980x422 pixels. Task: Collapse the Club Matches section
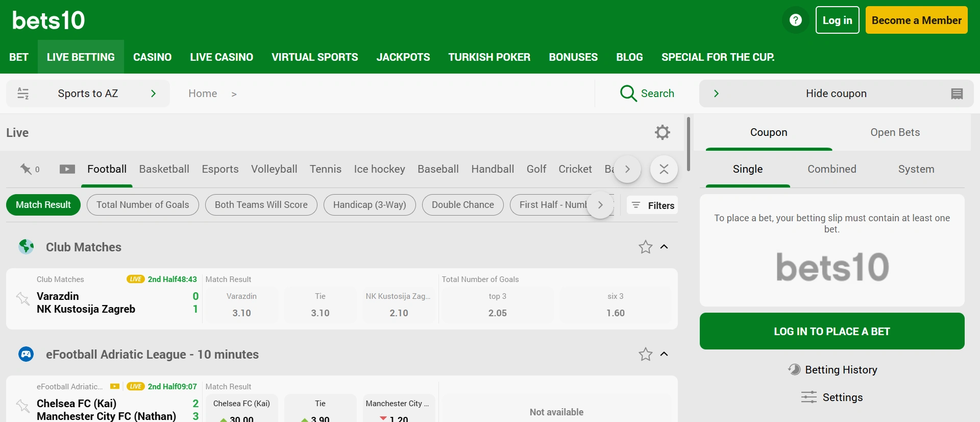coord(664,247)
